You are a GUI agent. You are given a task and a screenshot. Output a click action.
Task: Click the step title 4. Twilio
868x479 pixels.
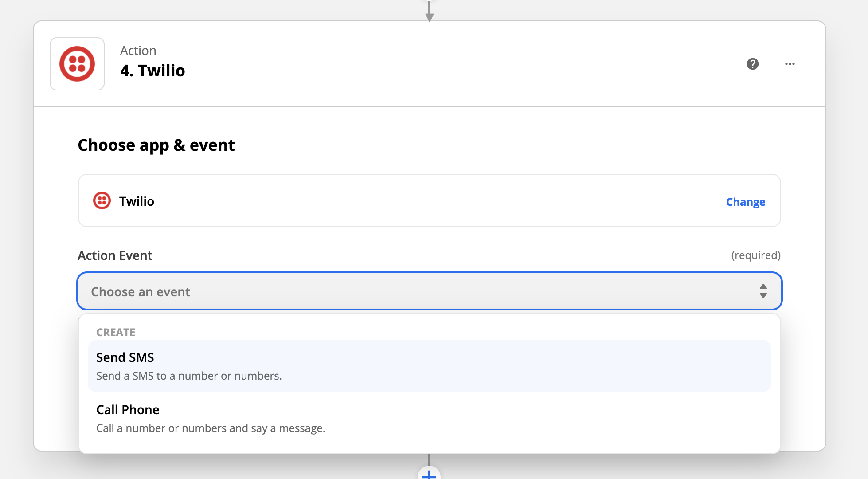click(x=152, y=71)
